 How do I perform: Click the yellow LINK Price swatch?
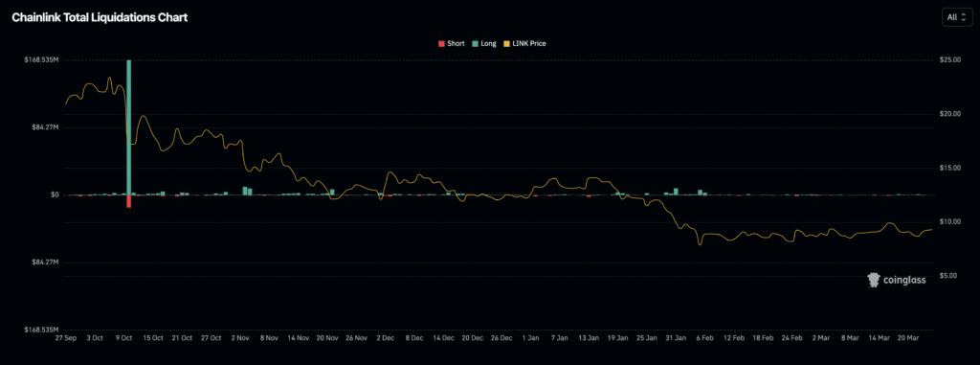pos(506,44)
